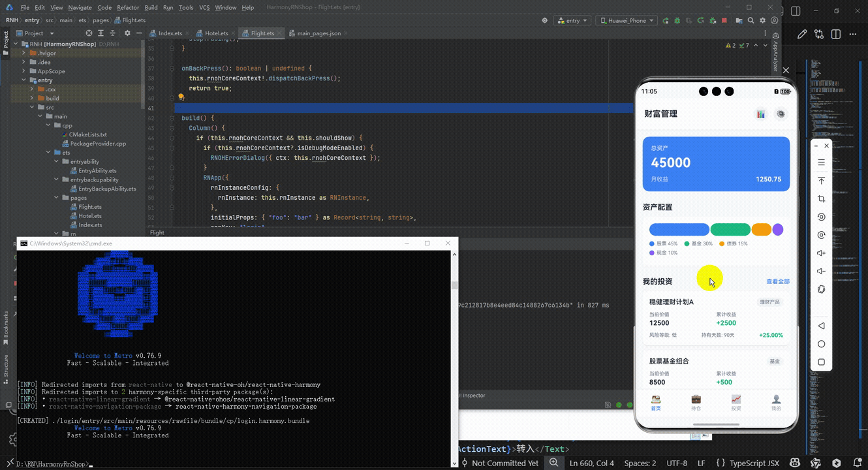Expand the AppScope folder arrow
868x470 pixels.
(x=23, y=71)
